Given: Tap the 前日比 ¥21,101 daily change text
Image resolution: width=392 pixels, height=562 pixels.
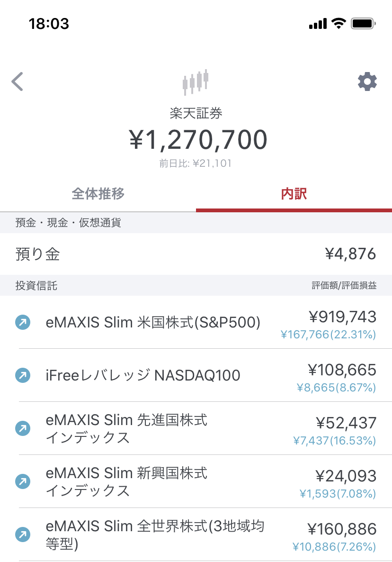Looking at the screenshot, I should (x=196, y=164).
